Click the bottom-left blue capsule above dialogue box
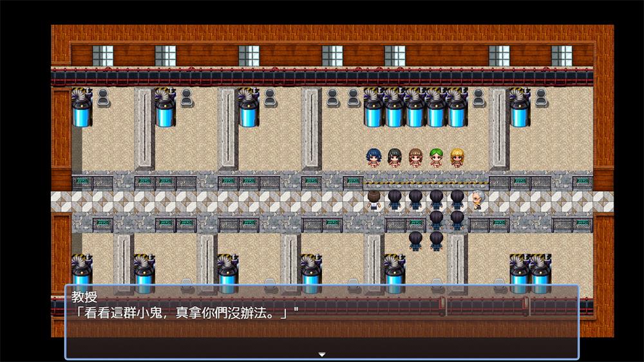The image size is (644, 362). pyautogui.click(x=82, y=271)
